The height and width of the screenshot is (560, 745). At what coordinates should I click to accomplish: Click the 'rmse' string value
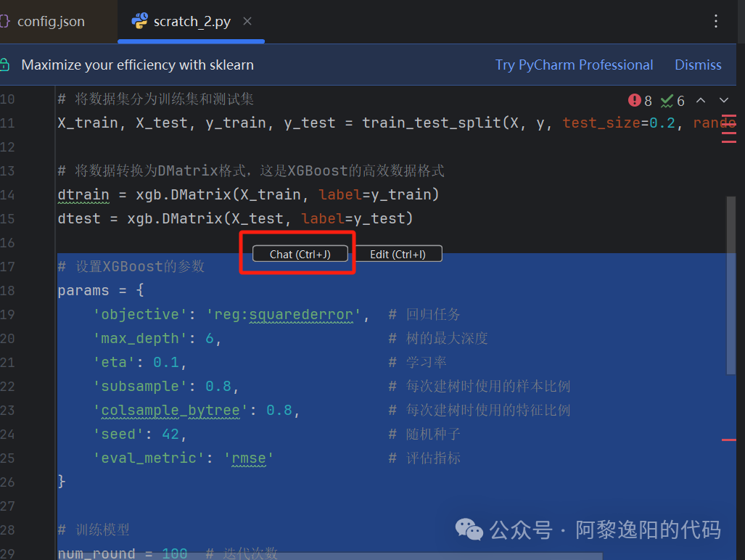click(x=249, y=458)
